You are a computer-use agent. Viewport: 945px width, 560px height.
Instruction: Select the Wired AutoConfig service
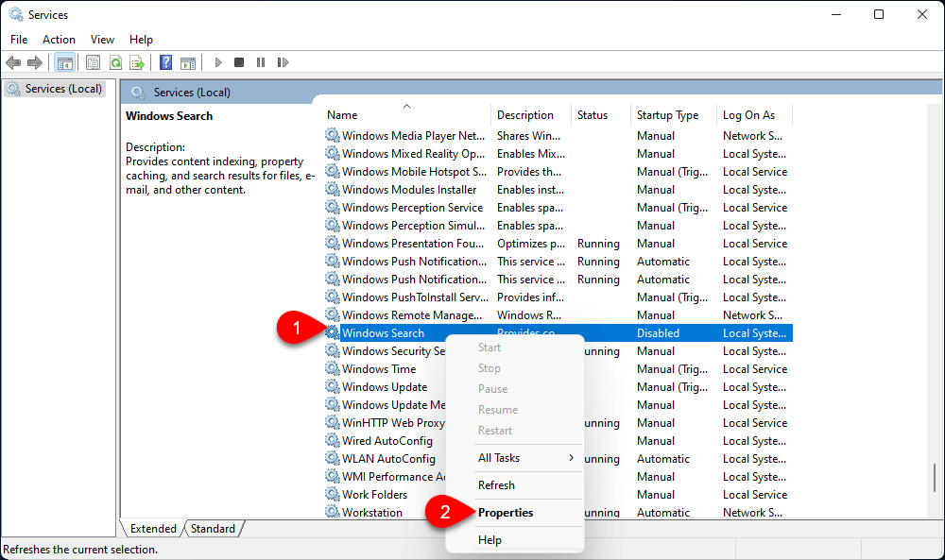click(387, 441)
